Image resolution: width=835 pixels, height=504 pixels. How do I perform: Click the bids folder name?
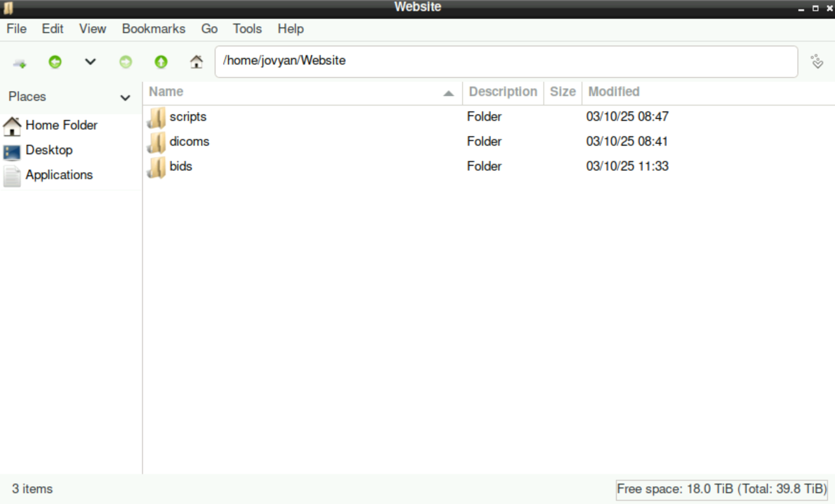[181, 166]
